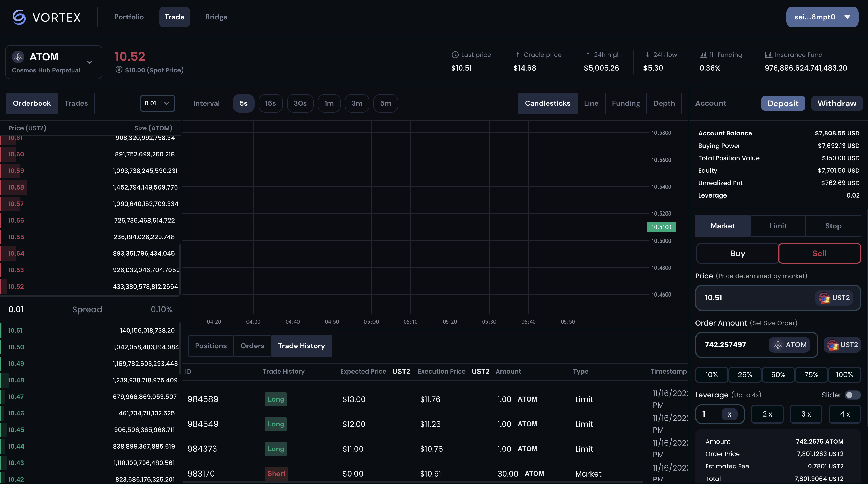The width and height of the screenshot is (868, 484).
Task: Click the spot price dollar icon
Action: click(119, 70)
